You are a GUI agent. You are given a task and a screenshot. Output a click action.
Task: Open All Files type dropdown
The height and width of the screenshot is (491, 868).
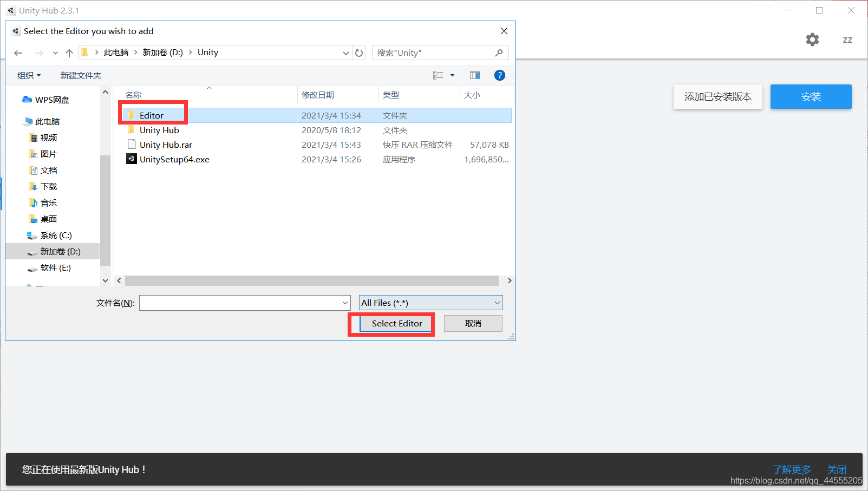coord(431,303)
